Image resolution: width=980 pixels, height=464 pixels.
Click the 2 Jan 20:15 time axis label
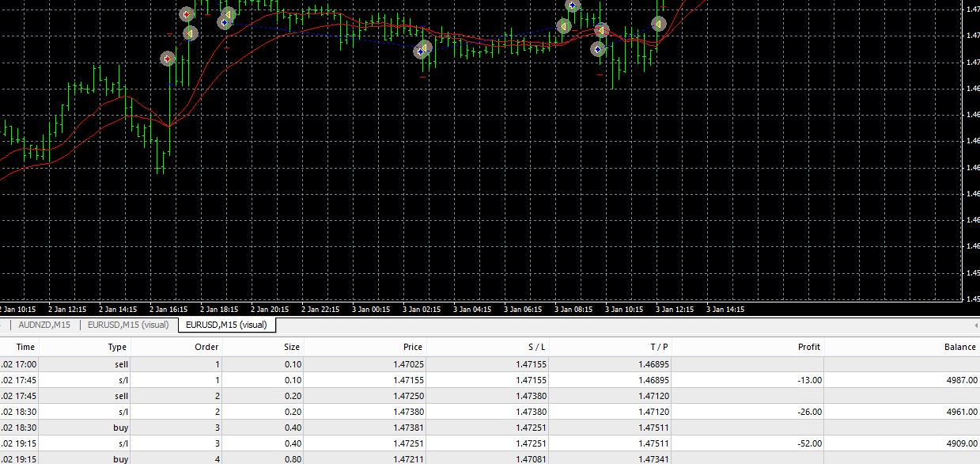point(268,310)
